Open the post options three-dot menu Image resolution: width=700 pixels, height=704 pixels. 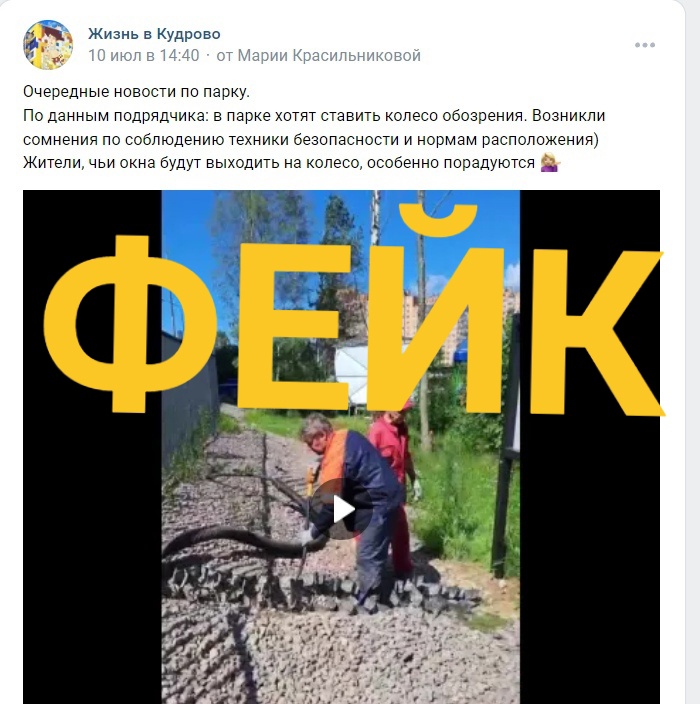click(x=644, y=45)
